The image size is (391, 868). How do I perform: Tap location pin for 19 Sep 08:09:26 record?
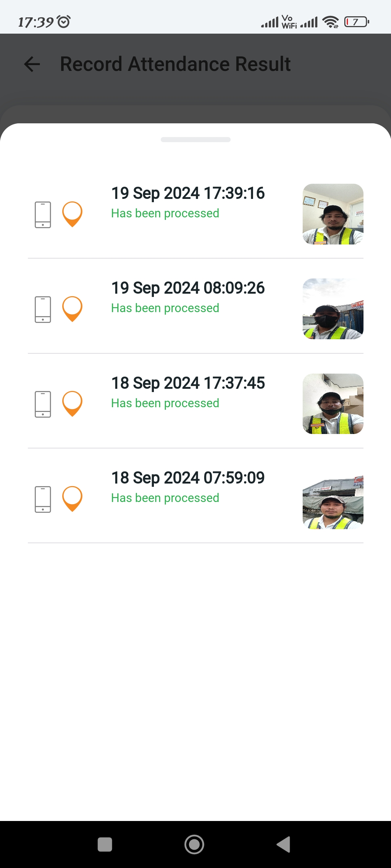[x=72, y=309]
